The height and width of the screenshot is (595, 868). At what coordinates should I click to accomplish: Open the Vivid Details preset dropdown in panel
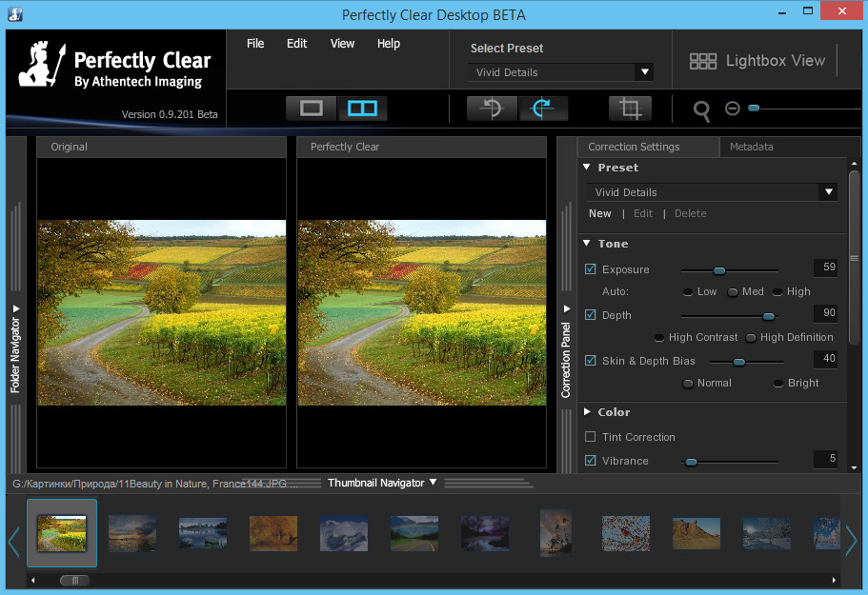tap(712, 192)
